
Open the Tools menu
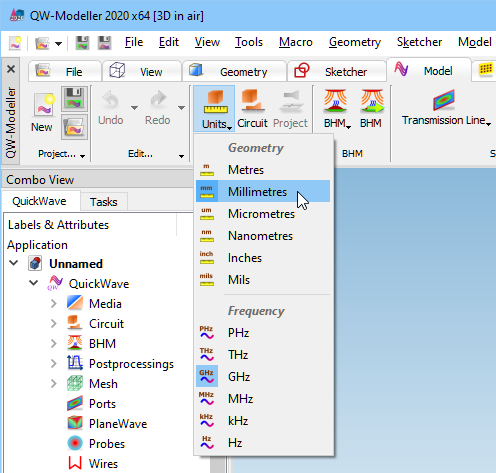pyautogui.click(x=249, y=42)
